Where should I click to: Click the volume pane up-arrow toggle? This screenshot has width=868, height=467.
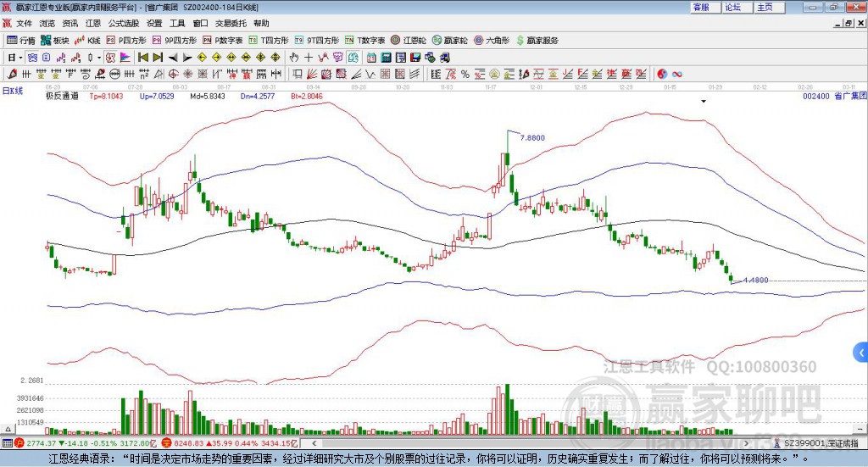(8, 429)
